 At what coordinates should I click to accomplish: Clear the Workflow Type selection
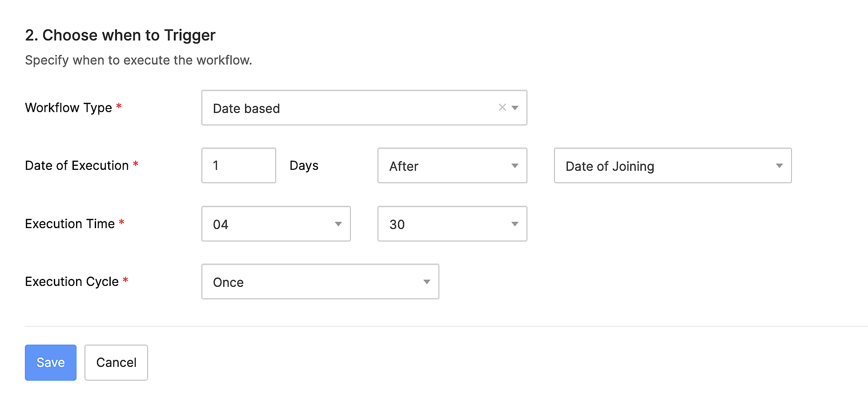coord(502,107)
